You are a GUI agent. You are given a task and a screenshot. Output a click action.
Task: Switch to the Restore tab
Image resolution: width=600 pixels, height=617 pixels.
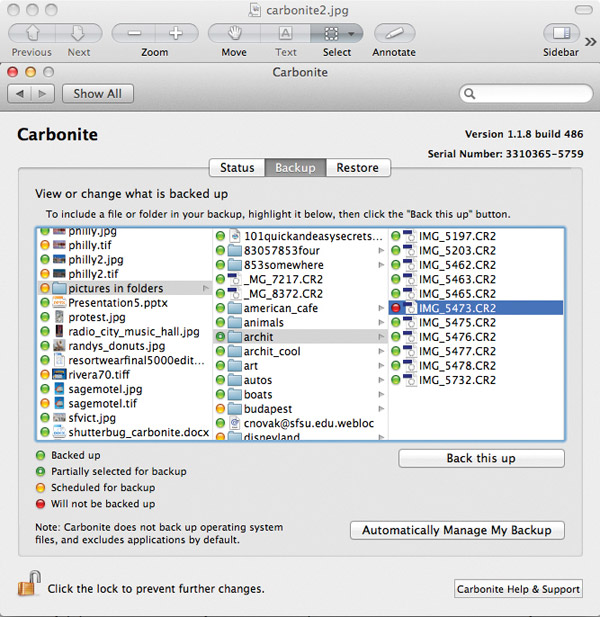coord(358,168)
